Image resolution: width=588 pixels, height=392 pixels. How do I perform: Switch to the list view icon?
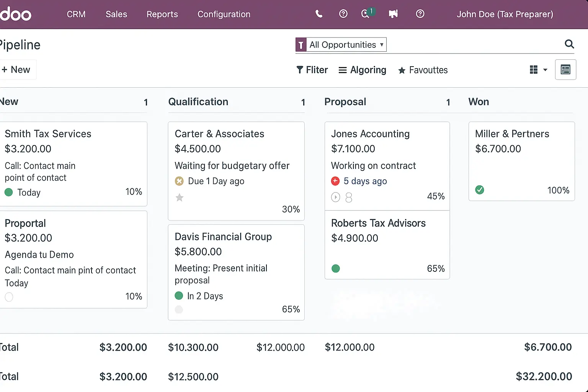click(x=565, y=70)
